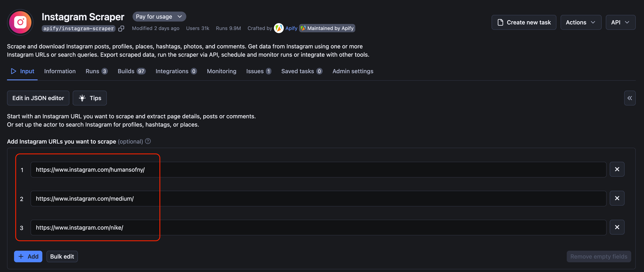Open help tooltip for Instagram URLs field
Image resolution: width=644 pixels, height=272 pixels.
click(x=148, y=141)
